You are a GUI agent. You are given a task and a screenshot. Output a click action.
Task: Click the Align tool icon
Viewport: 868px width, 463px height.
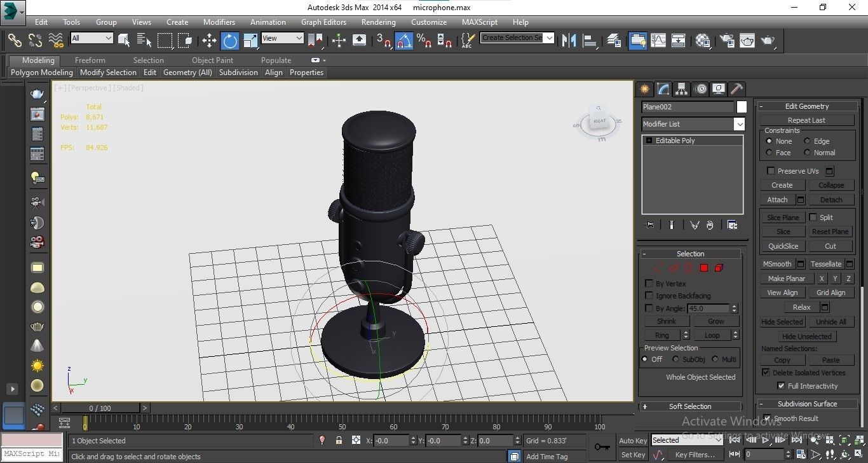[590, 40]
